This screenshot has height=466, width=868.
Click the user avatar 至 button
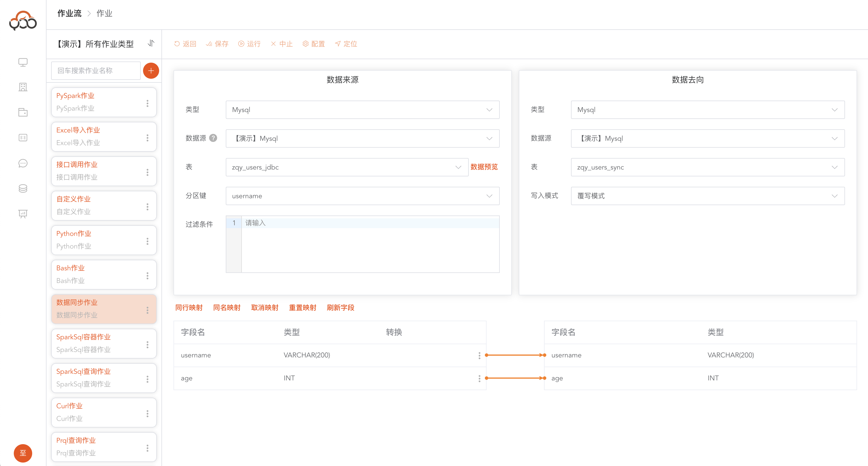click(x=23, y=453)
